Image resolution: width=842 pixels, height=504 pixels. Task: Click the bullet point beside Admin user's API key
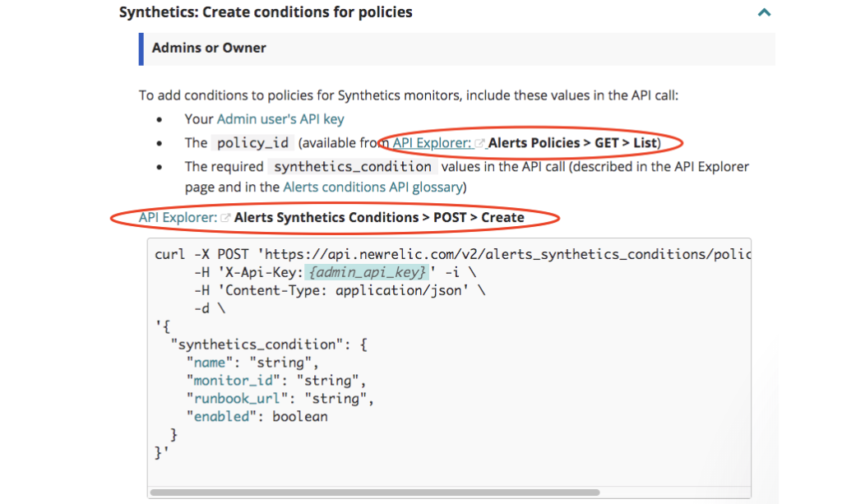pyautogui.click(x=159, y=119)
